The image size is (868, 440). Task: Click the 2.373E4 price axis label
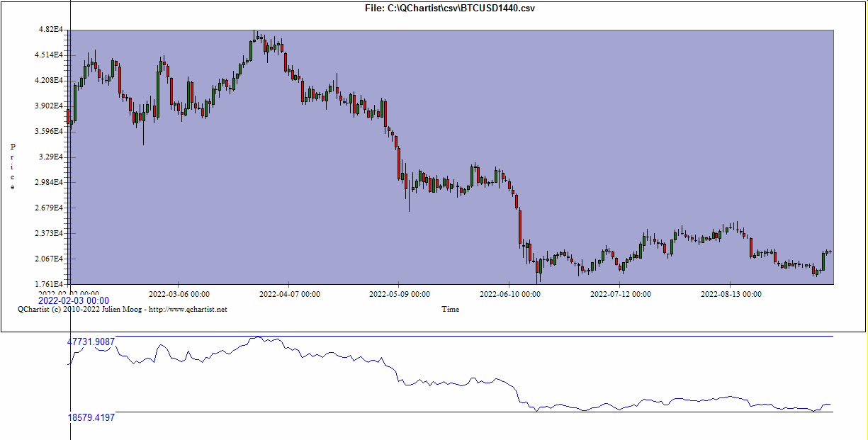point(50,233)
